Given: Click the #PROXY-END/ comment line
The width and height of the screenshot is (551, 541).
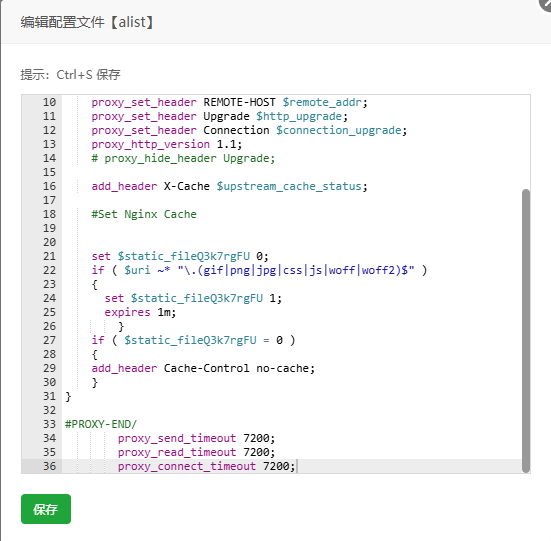Looking at the screenshot, I should click(x=101, y=424).
